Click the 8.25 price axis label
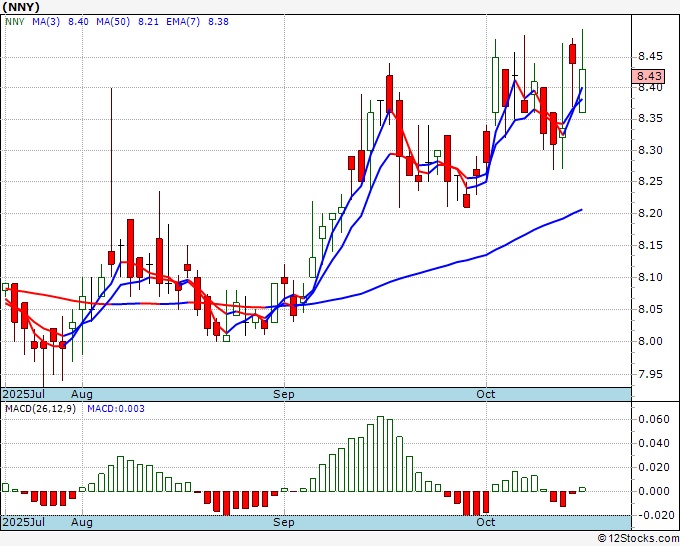Image resolution: width=680 pixels, height=546 pixels. click(x=650, y=181)
